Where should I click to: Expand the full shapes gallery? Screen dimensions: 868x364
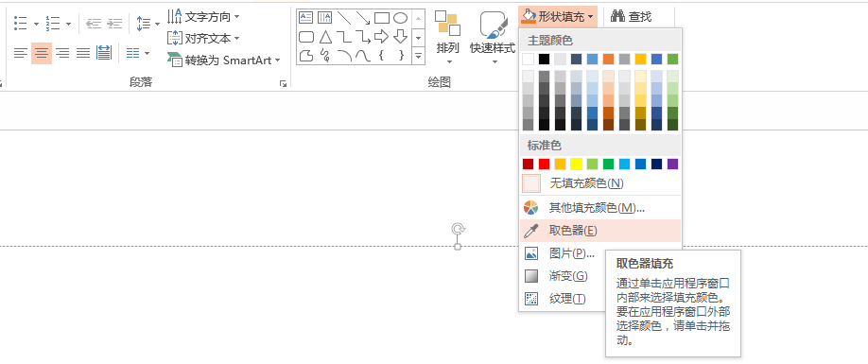point(419,56)
